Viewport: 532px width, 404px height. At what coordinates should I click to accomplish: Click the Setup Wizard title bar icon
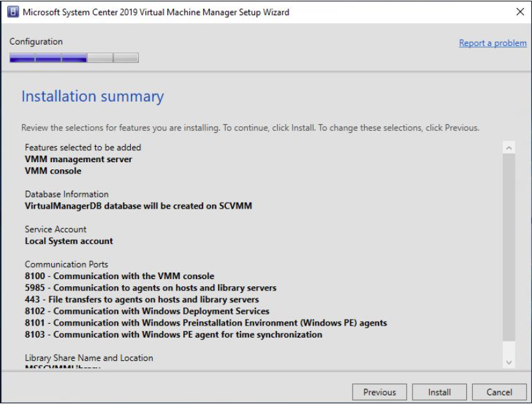[x=13, y=12]
